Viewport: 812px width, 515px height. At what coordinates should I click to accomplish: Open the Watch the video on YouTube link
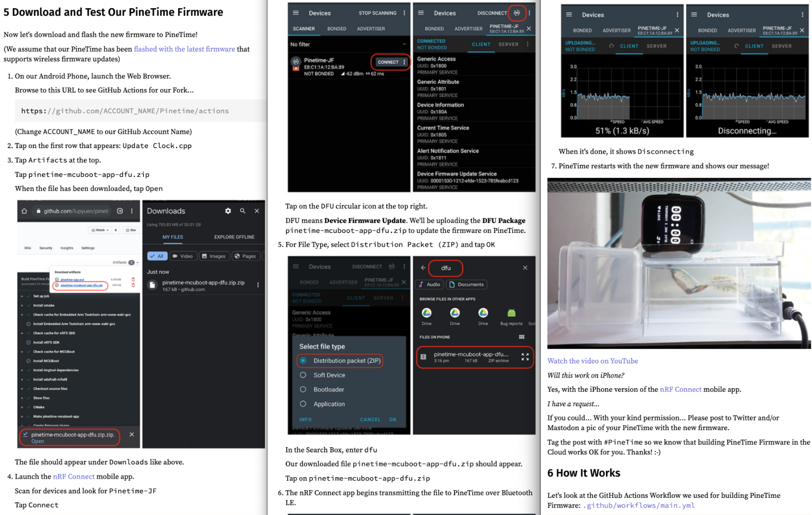pyautogui.click(x=592, y=361)
